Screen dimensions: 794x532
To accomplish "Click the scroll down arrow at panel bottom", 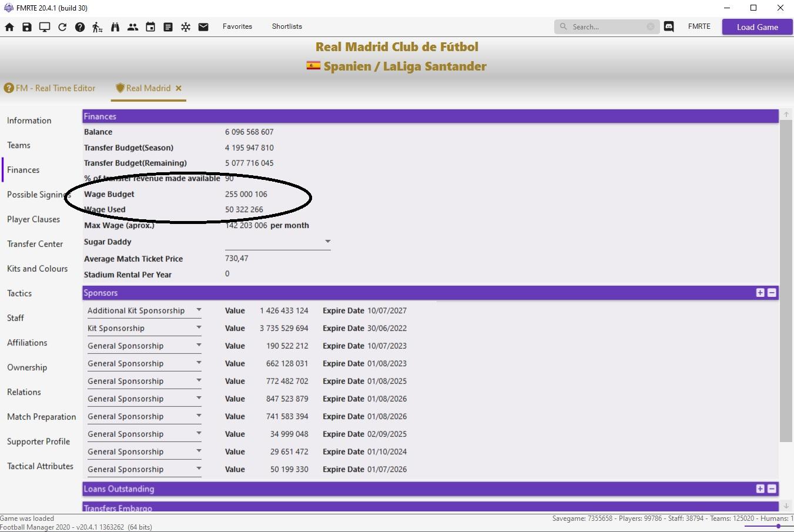I will click(786, 506).
